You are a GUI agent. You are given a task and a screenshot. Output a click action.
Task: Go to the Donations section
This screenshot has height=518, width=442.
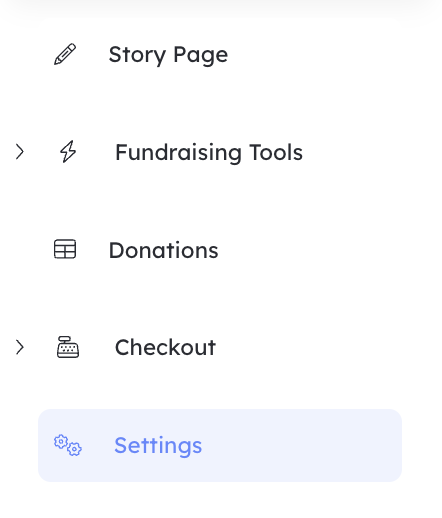[164, 250]
